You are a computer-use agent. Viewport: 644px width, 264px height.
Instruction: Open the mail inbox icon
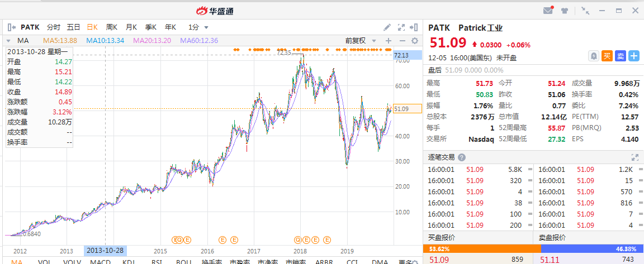(x=548, y=11)
